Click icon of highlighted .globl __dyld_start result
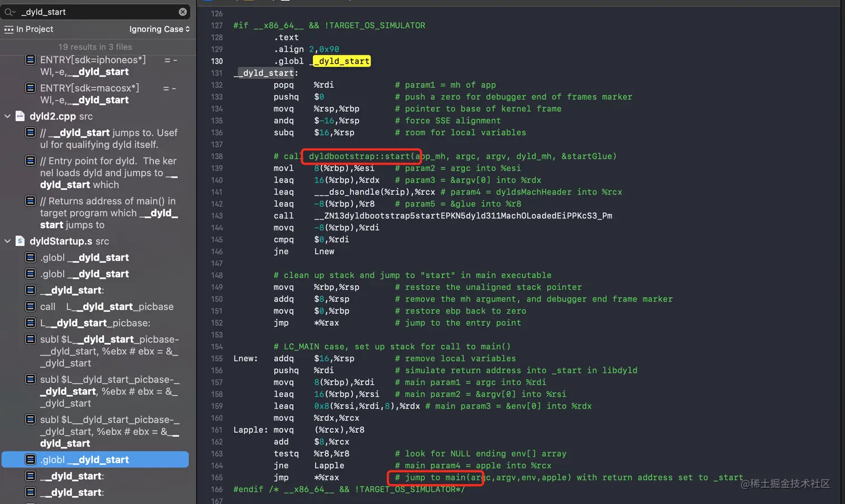This screenshot has width=845, height=504. coord(31,459)
